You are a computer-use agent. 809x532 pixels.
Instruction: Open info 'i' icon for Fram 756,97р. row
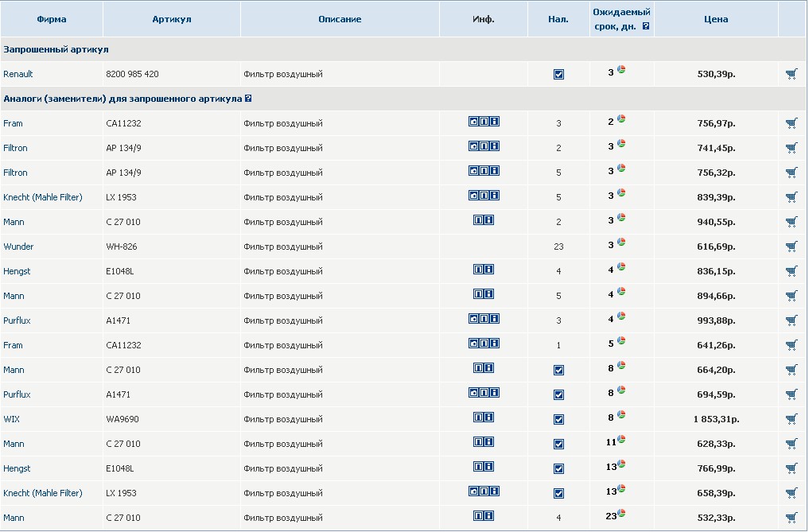495,122
